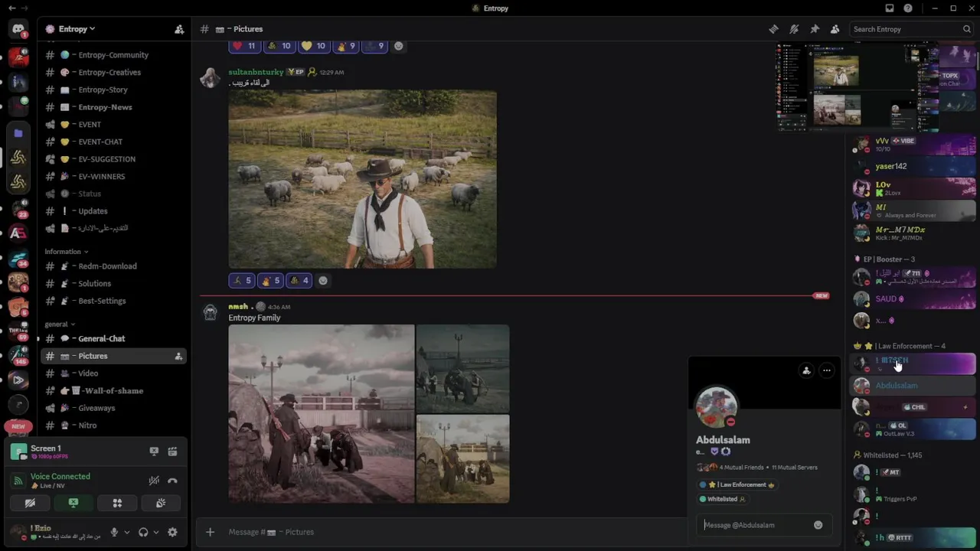The image size is (980, 551).
Task: Open large Entropy Family image
Action: click(322, 414)
